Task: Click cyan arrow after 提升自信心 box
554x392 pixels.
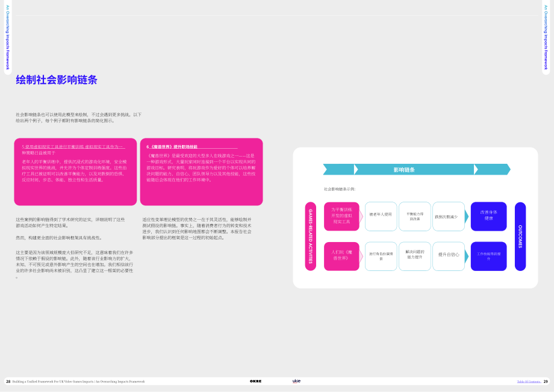Action: tap(467, 257)
